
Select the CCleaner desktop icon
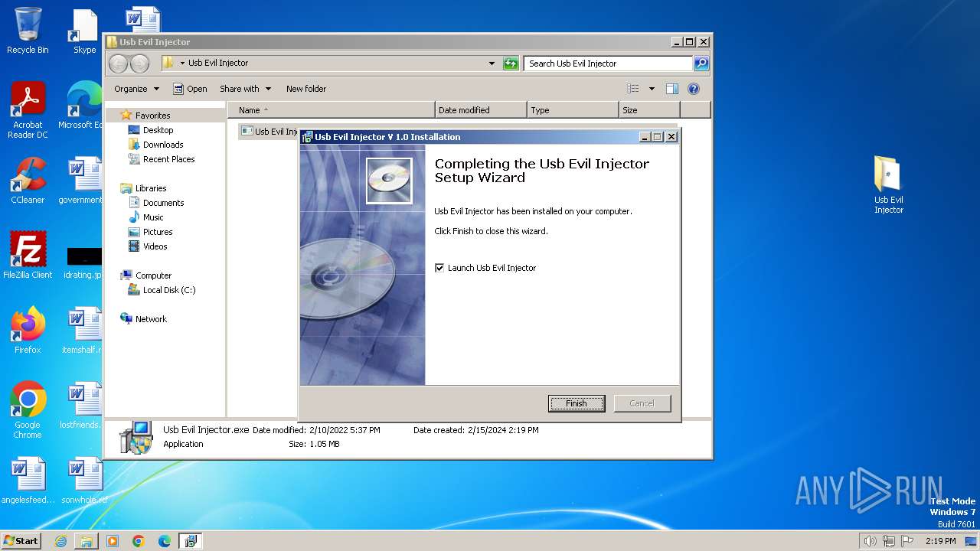coord(28,181)
